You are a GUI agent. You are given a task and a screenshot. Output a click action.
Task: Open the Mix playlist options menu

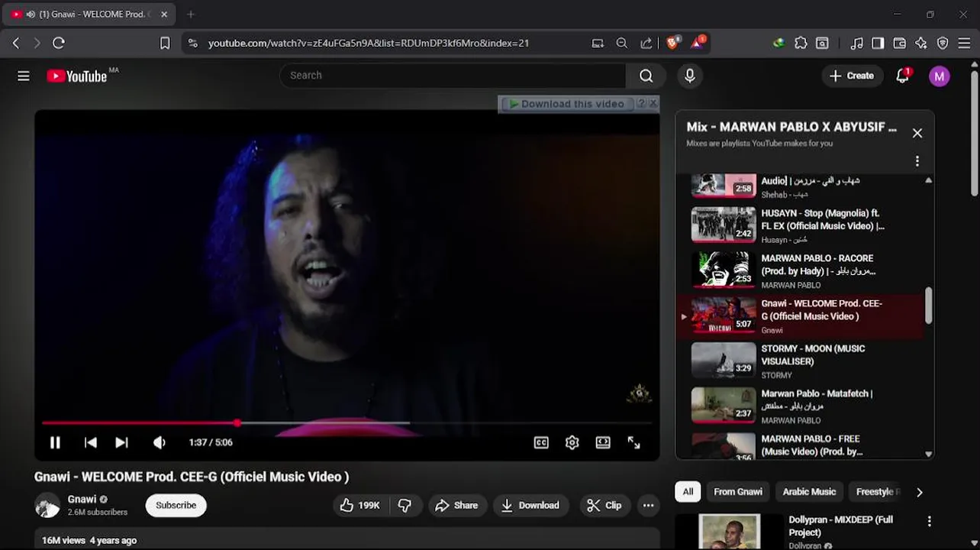(917, 161)
